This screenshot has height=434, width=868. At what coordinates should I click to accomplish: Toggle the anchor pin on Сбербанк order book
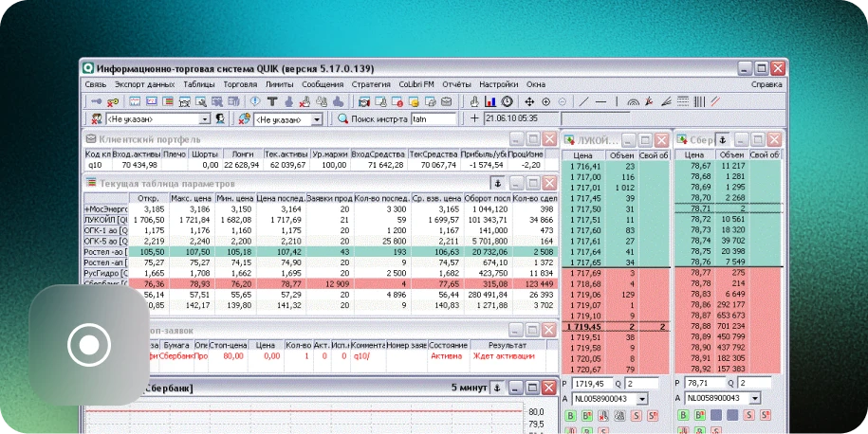721,139
